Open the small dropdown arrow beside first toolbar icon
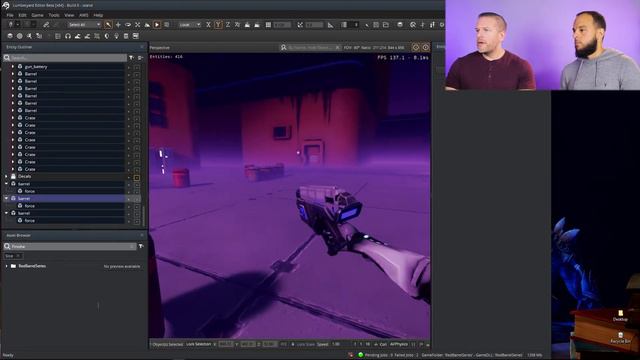Screen dimensions: 640x360 click(18, 25)
